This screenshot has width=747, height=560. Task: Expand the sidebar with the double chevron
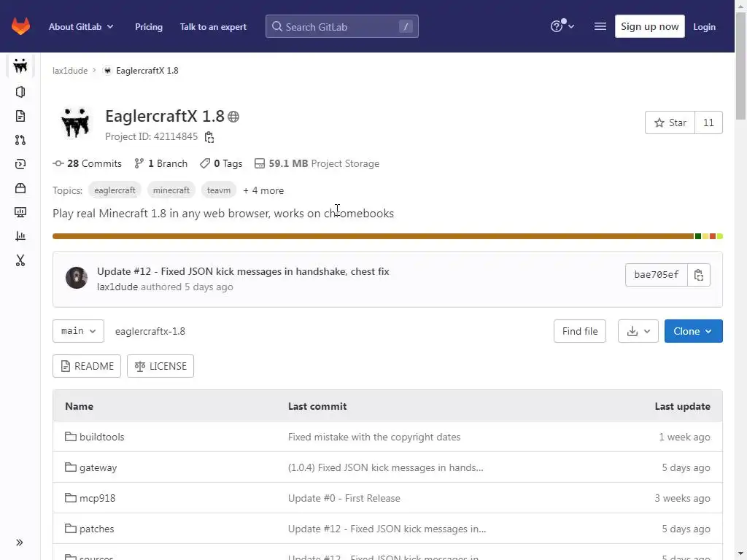[x=20, y=542]
